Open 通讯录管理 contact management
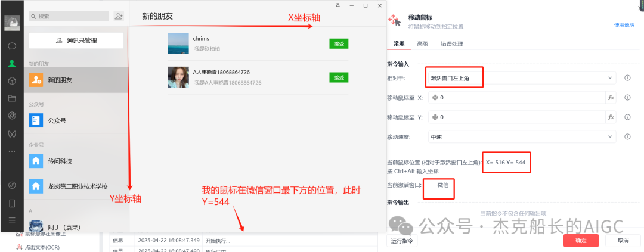Viewport: 644px width, 252px height. click(76, 41)
